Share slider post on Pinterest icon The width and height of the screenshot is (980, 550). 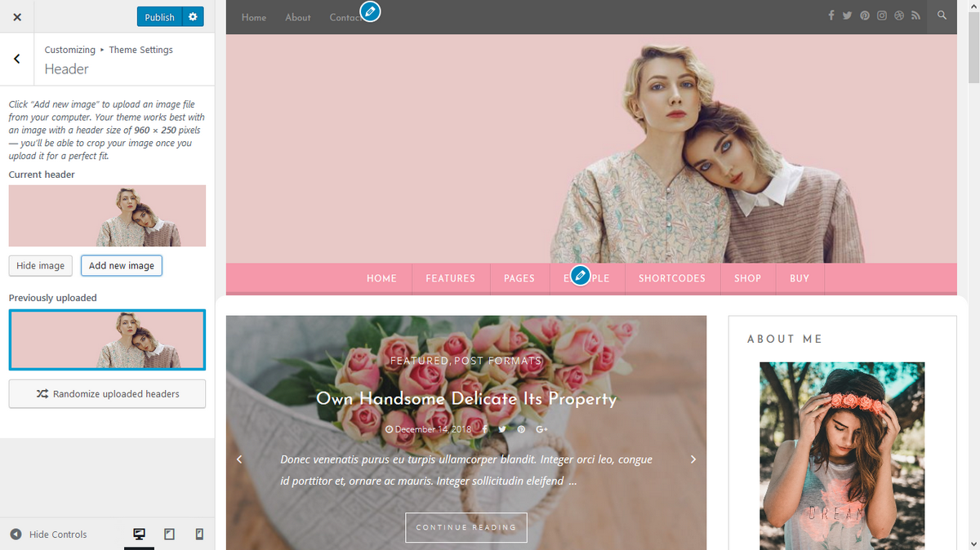[x=521, y=429]
